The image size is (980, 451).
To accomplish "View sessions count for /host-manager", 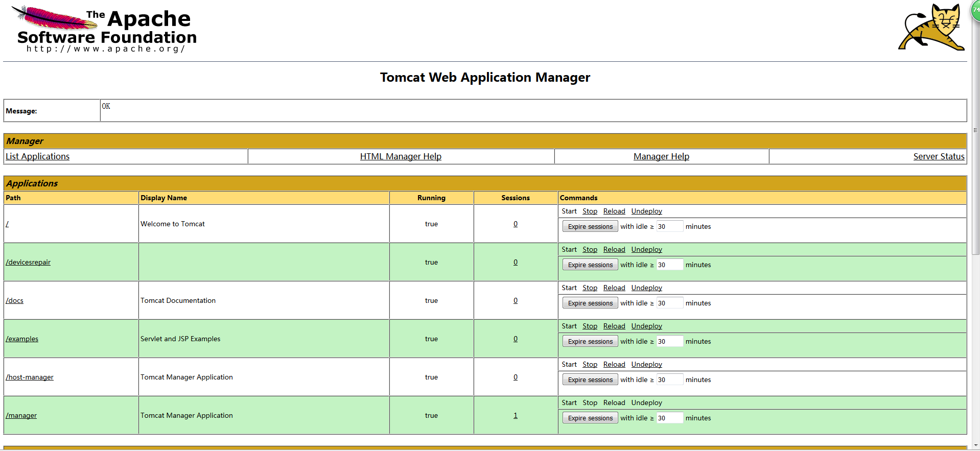I will 516,377.
